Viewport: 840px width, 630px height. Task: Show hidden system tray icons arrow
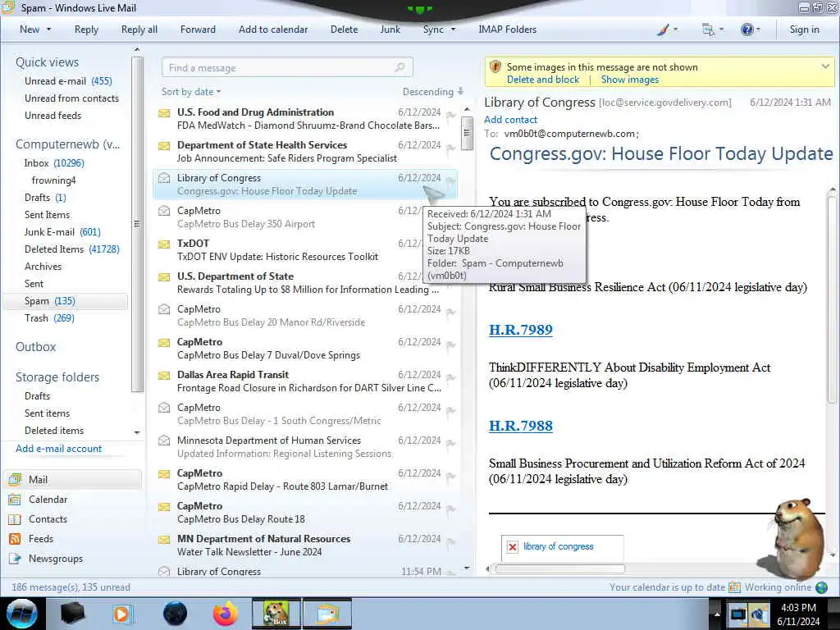pos(717,614)
